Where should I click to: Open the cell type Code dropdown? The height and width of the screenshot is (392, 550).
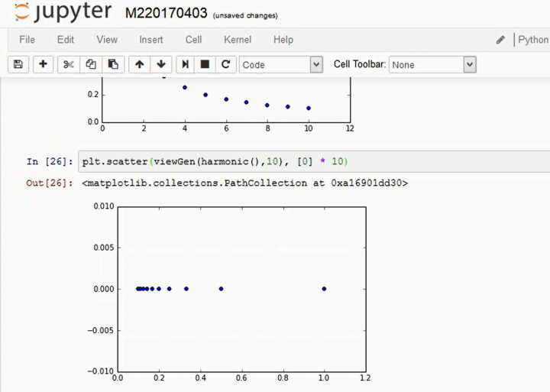coord(281,65)
